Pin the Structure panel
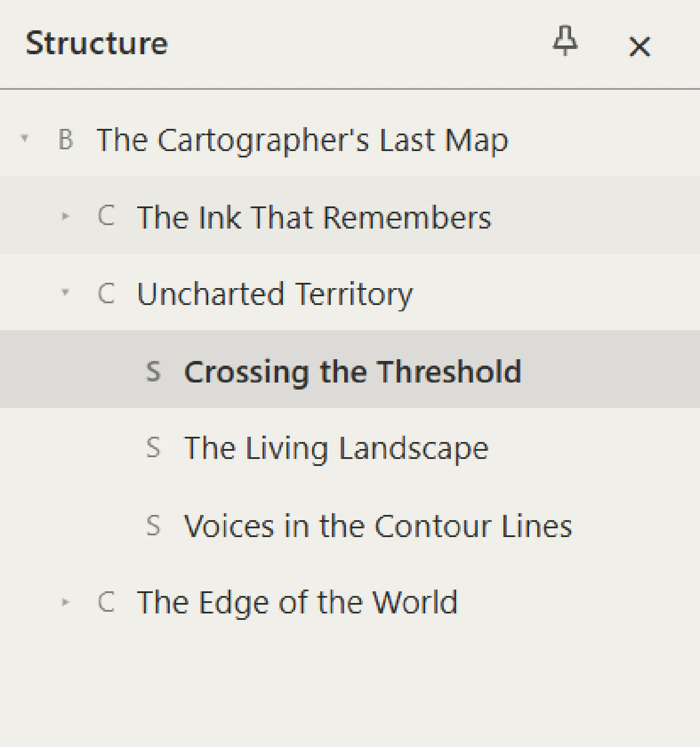Viewport: 700px width, 747px height. click(565, 41)
